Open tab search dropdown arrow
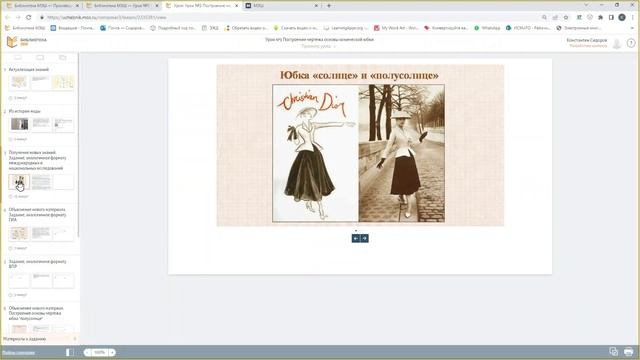 click(587, 5)
